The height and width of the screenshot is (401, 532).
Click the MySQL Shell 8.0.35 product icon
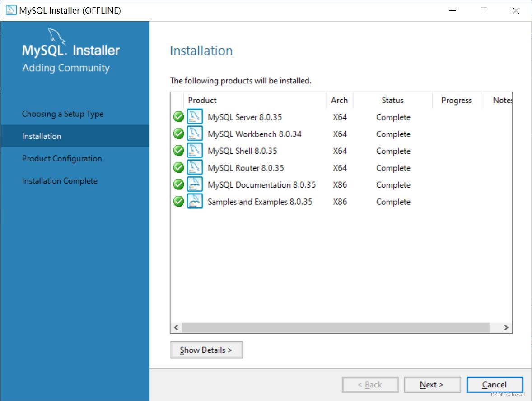coord(195,150)
